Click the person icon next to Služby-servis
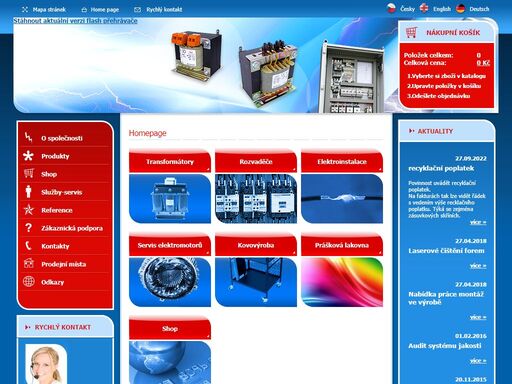The width and height of the screenshot is (512, 384). tap(28, 191)
